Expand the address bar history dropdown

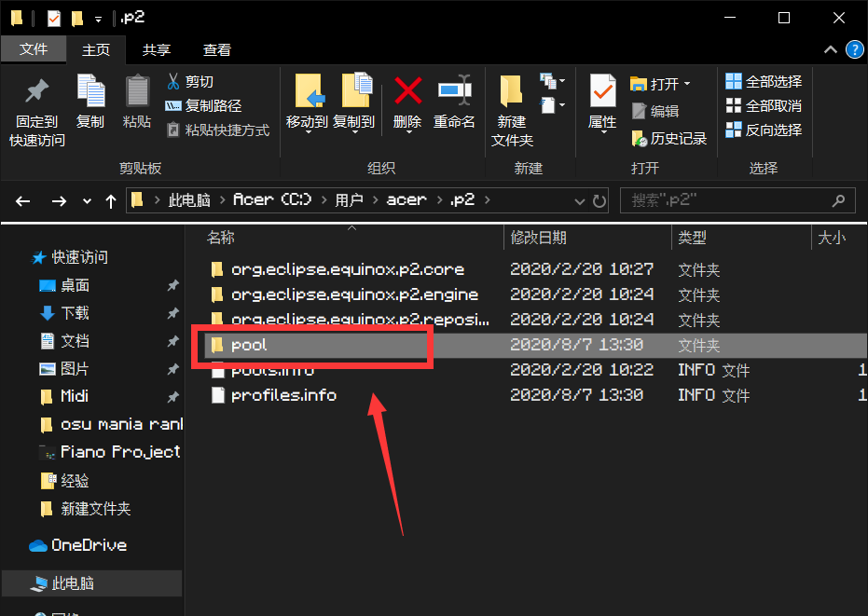pos(580,201)
